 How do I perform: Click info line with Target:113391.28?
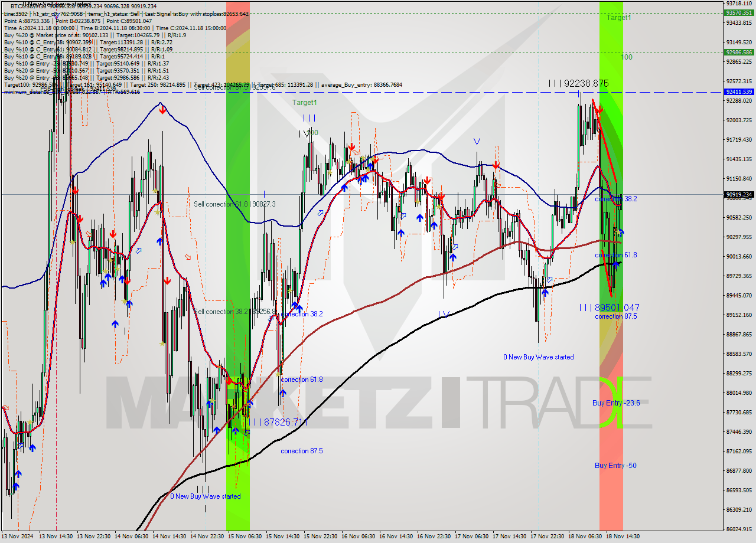(88, 42)
